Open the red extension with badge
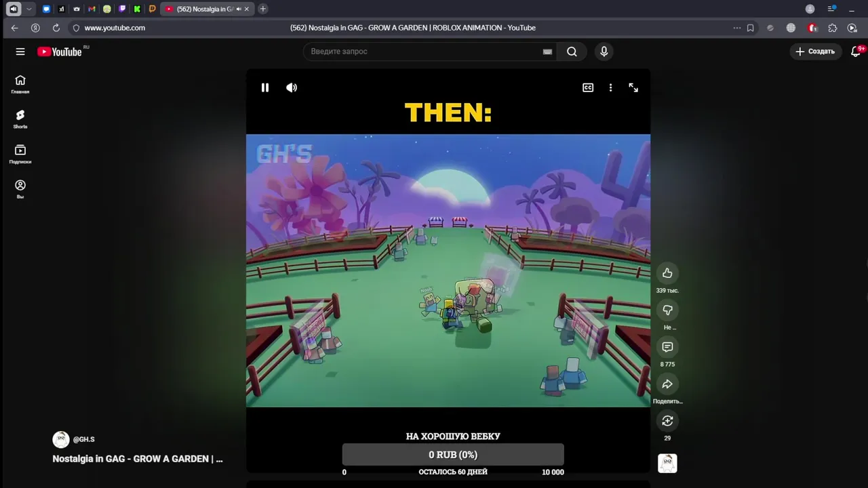Viewport: 868px width, 488px height. [x=812, y=28]
